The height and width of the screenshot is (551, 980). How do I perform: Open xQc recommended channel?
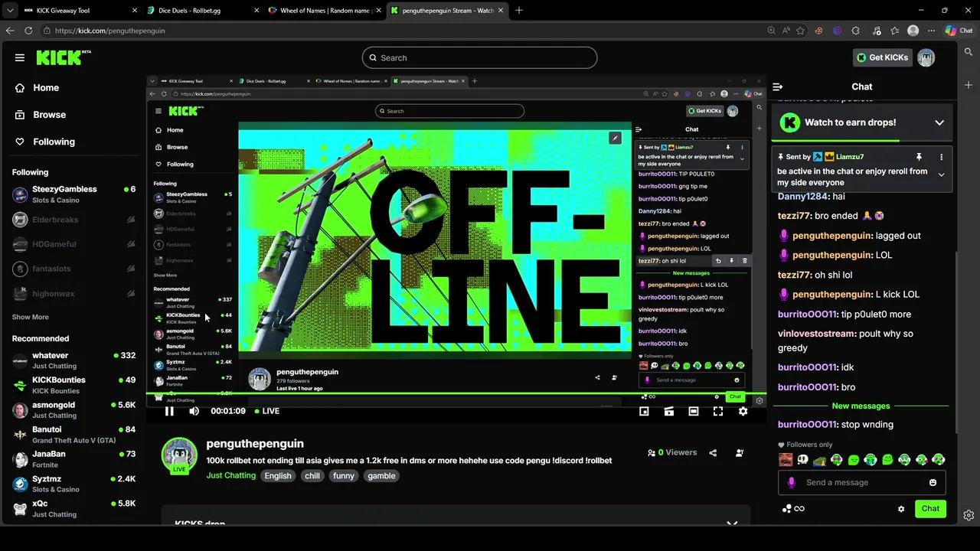(73, 509)
